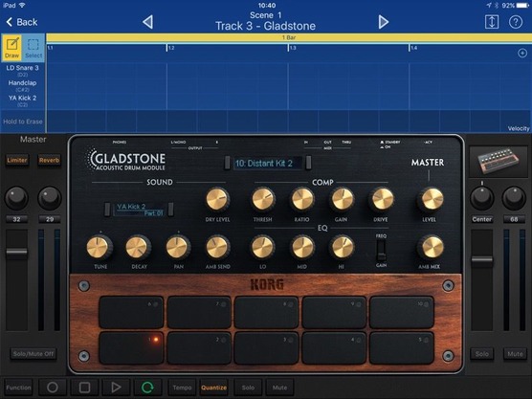Viewport: 532px width, 399px height.
Task: Select next kit with right preset button
Action: tap(308, 163)
